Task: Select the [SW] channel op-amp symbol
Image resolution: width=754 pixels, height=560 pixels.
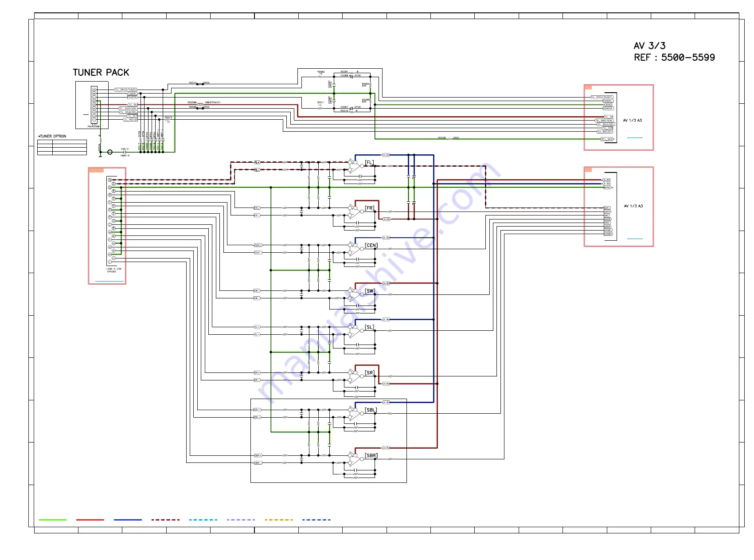Action: point(356,294)
